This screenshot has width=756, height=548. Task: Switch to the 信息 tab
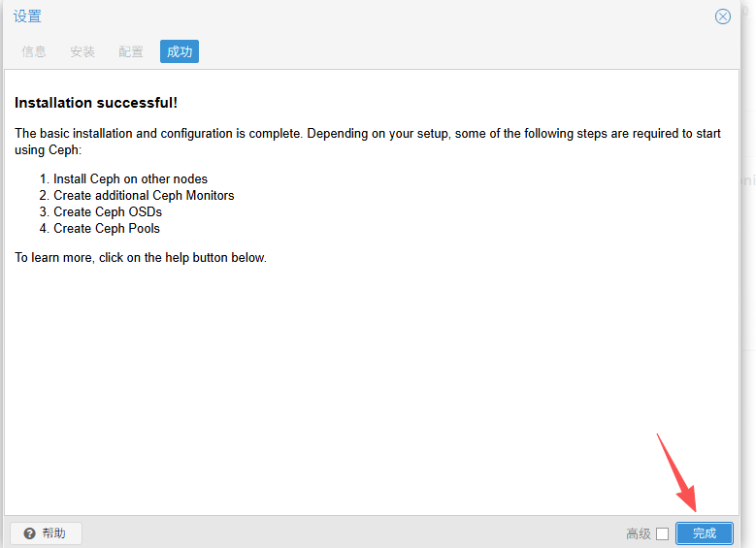[34, 51]
